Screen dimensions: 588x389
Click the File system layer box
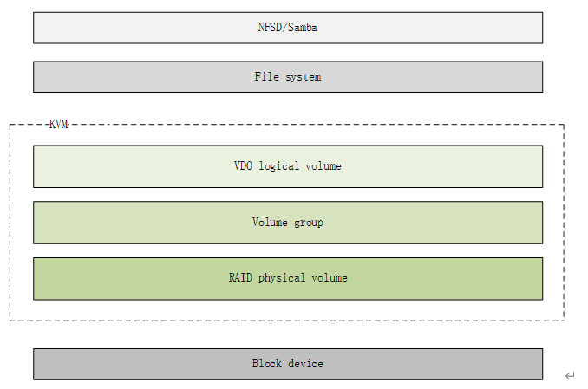pos(288,77)
